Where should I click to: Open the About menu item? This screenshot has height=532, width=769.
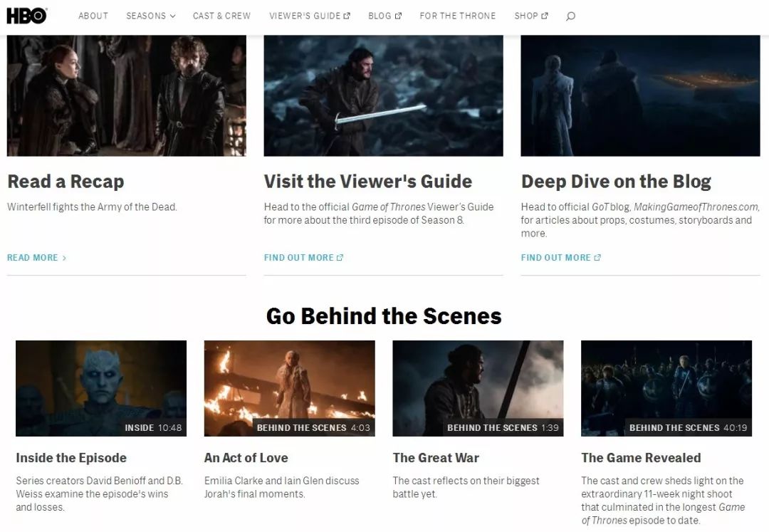[93, 16]
